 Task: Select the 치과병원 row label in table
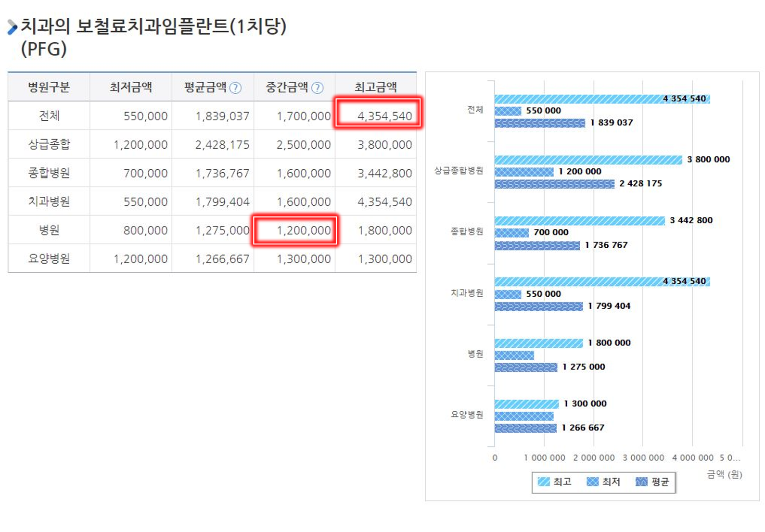coord(49,202)
